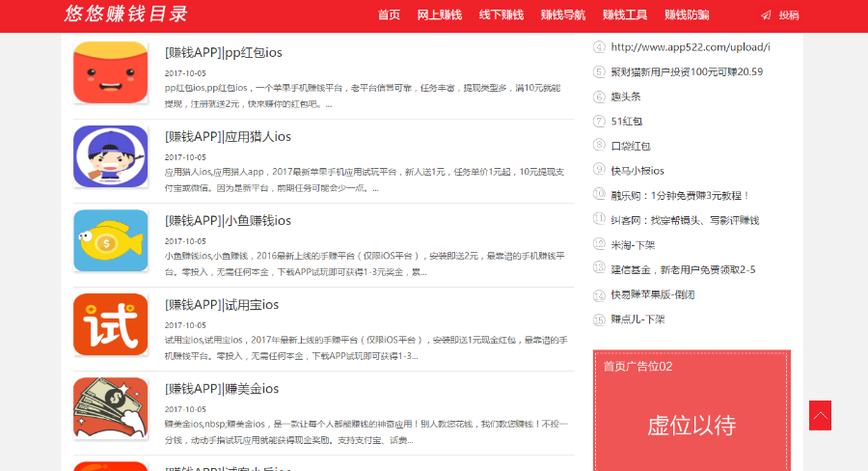Viewport: 868px width, 471px height.
Task: Open the pp红包ios red envelope app icon
Action: pos(111,72)
